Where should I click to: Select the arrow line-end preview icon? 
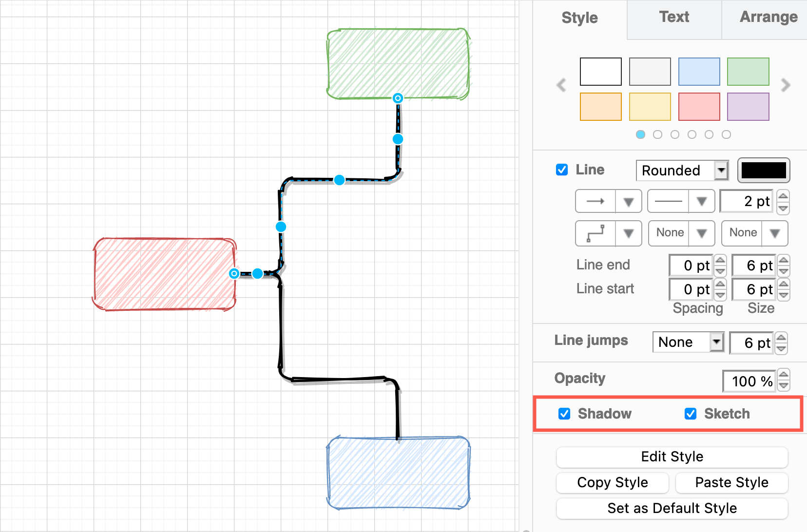595,201
